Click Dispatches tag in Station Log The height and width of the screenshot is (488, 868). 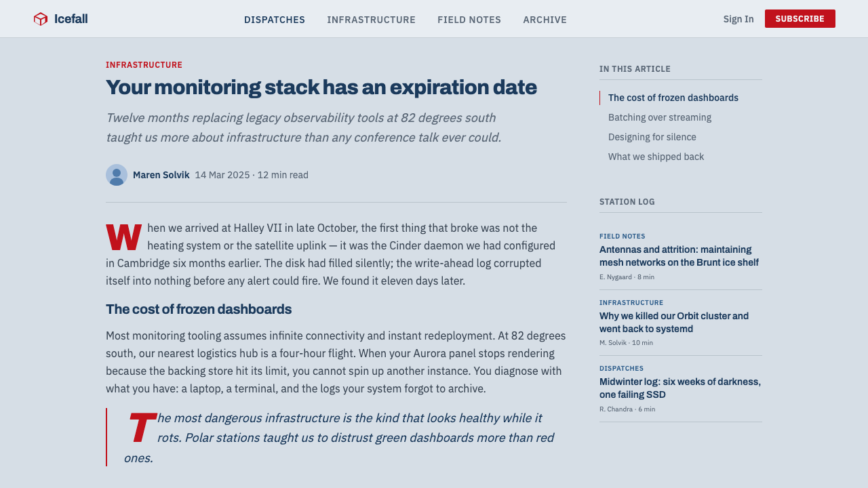click(x=622, y=369)
